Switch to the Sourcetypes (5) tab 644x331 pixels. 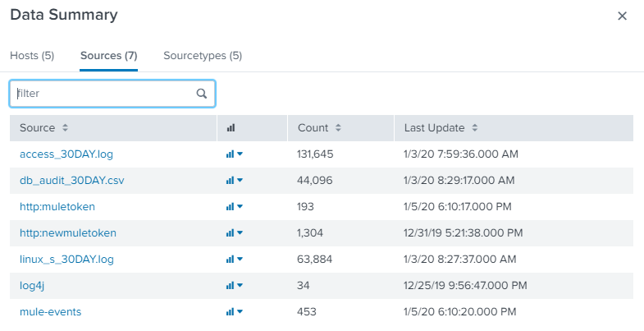(x=203, y=56)
